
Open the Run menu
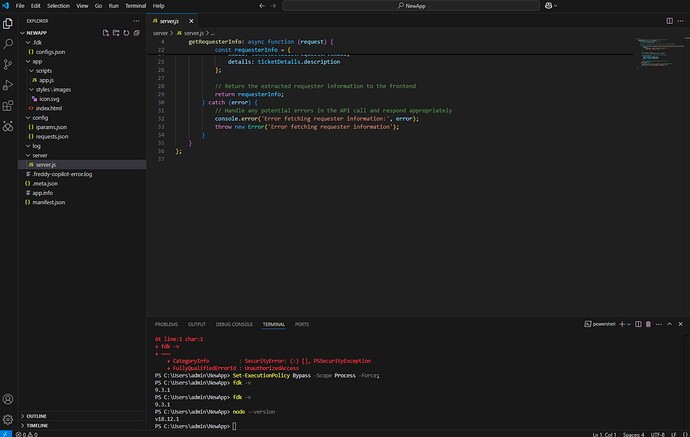click(x=114, y=6)
